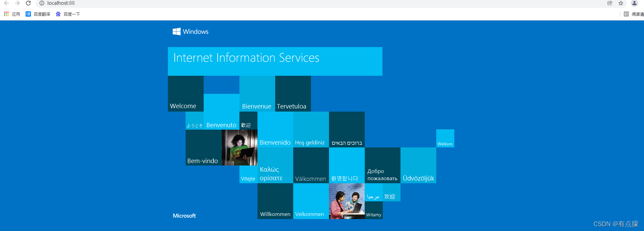This screenshot has width=644, height=231.
Task: Share this page via the share icon
Action: 610,3
